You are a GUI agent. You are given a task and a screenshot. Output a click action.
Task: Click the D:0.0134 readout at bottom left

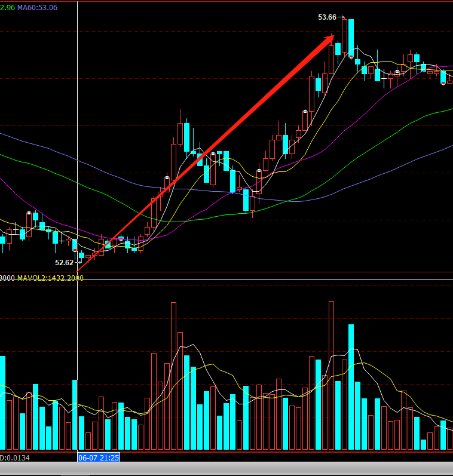(15, 457)
